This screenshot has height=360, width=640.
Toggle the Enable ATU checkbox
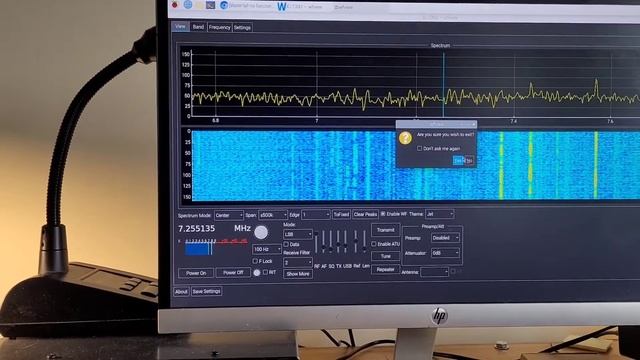click(x=373, y=244)
